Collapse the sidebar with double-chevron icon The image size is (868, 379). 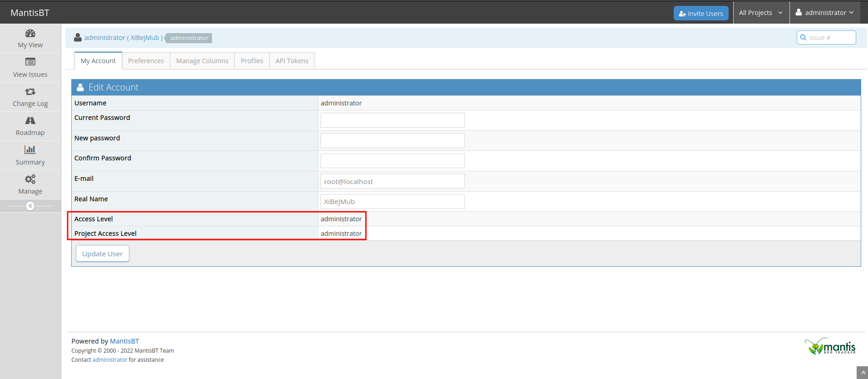[30, 206]
